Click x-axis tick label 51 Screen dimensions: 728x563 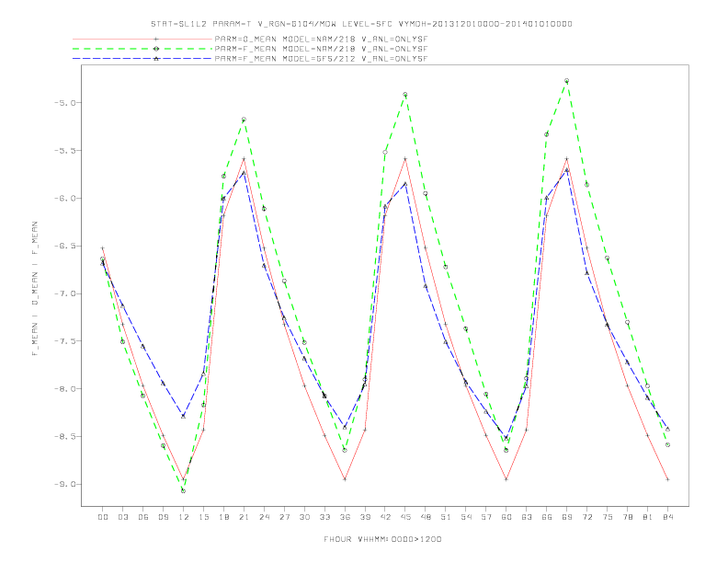446,517
